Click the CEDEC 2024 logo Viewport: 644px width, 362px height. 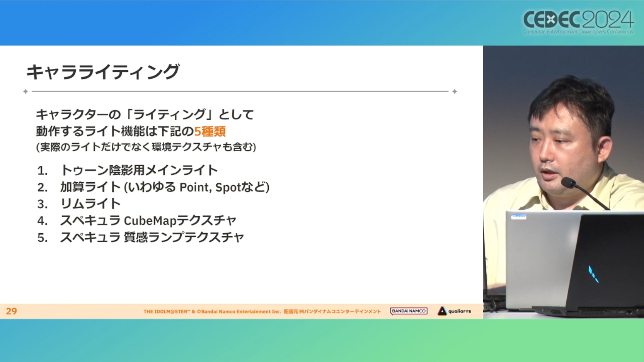tap(578, 22)
